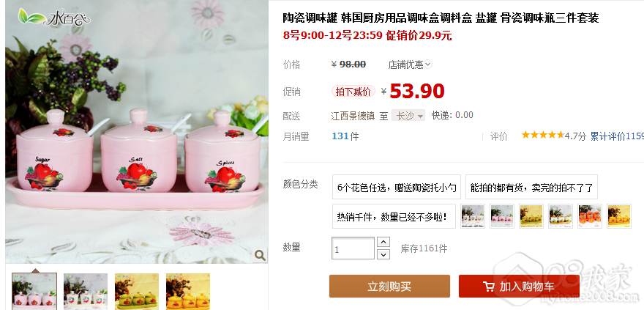This screenshot has width=644, height=310.
Task: View the green jars gallery thumbnail
Action: click(x=137, y=291)
